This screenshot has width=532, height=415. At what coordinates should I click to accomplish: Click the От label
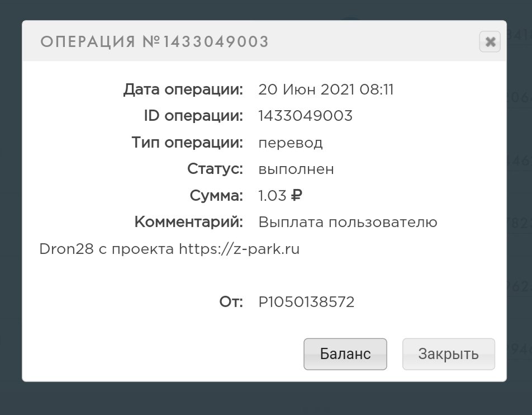231,302
